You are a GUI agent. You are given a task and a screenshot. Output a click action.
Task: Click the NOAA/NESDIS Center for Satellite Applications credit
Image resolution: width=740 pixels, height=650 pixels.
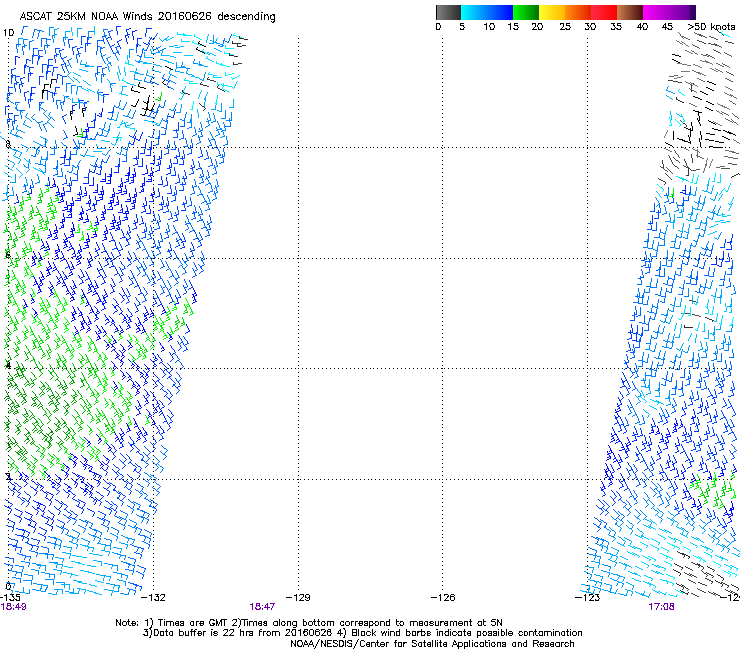tap(432, 644)
